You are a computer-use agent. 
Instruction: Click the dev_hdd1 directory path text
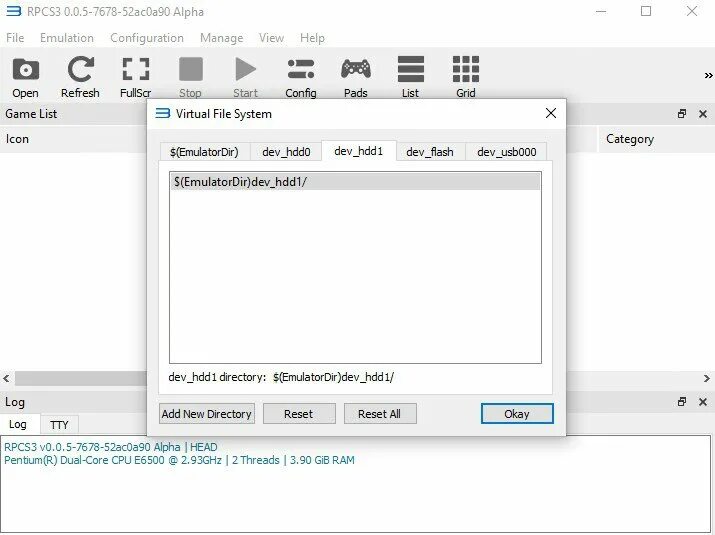333,377
